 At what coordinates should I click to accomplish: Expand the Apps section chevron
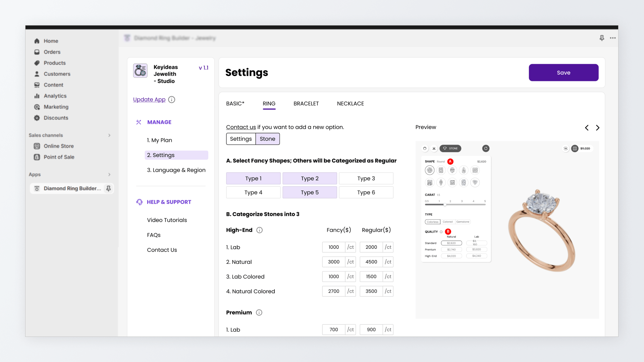[x=109, y=175]
